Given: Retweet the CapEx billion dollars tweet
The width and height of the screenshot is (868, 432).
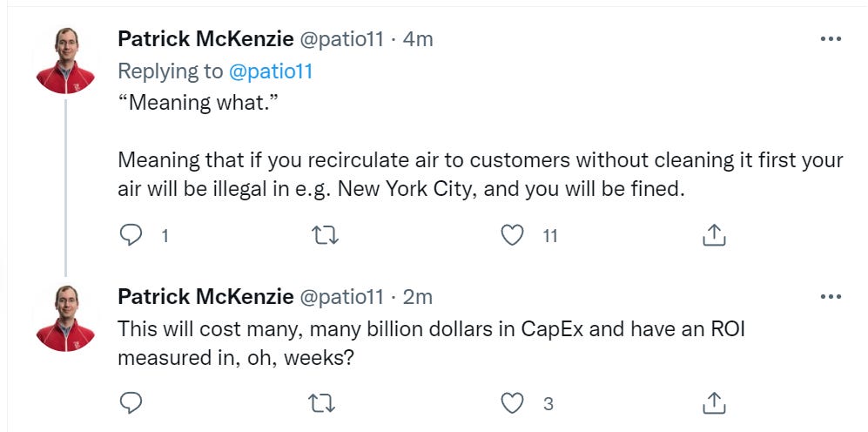Looking at the screenshot, I should (x=324, y=402).
